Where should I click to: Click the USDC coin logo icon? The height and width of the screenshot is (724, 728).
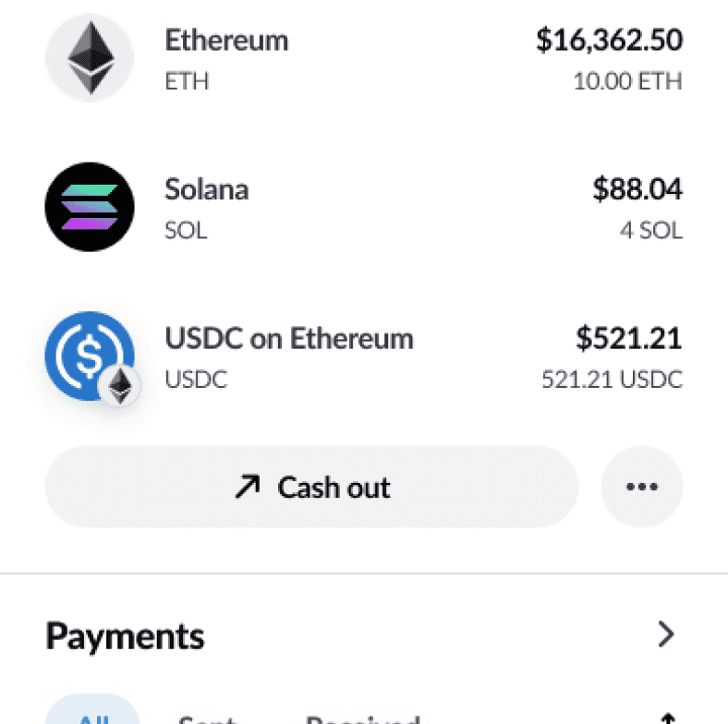[x=90, y=356]
